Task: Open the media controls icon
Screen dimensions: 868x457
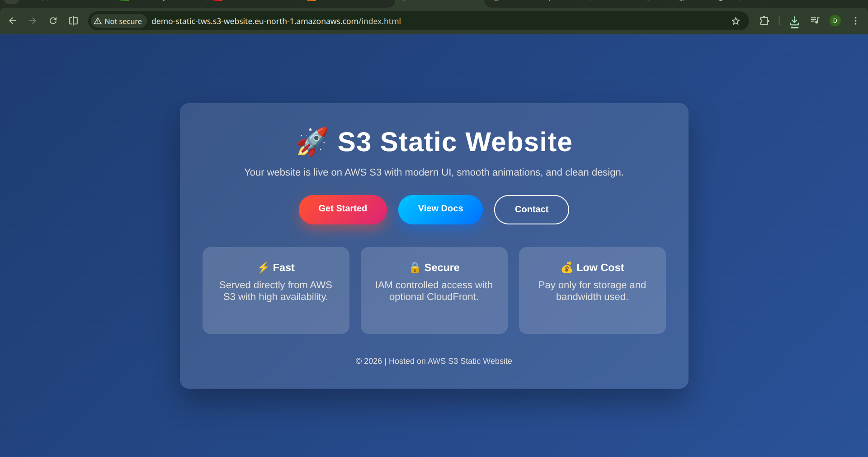Action: click(x=815, y=21)
